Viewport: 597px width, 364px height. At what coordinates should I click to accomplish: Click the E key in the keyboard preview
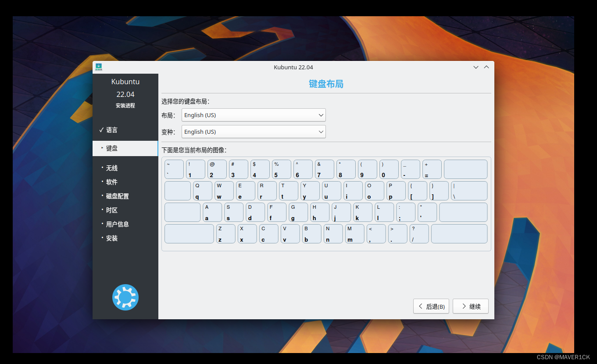[246, 191]
